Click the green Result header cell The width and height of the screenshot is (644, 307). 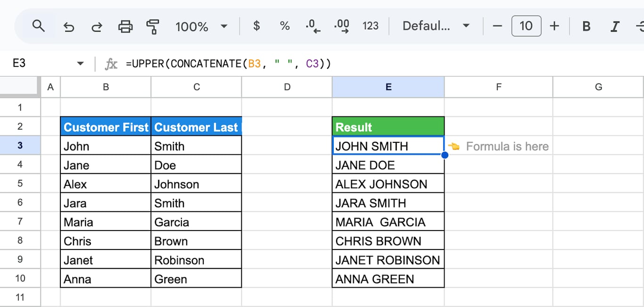pyautogui.click(x=388, y=126)
